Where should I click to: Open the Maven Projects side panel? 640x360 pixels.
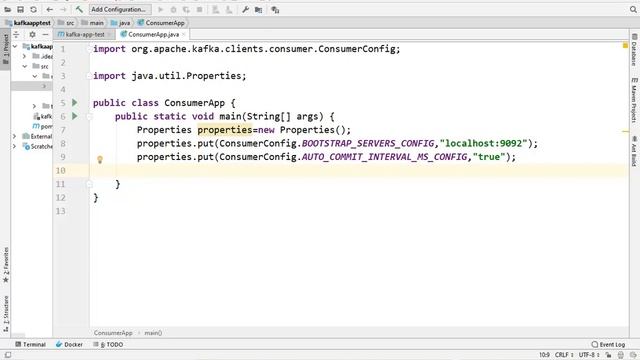tap(634, 100)
